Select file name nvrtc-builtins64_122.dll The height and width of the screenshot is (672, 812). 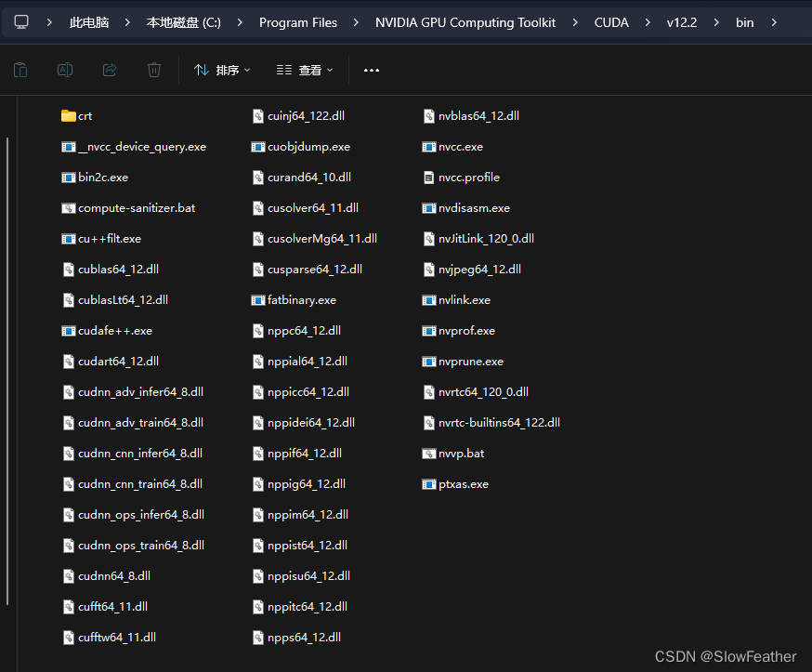499,423
